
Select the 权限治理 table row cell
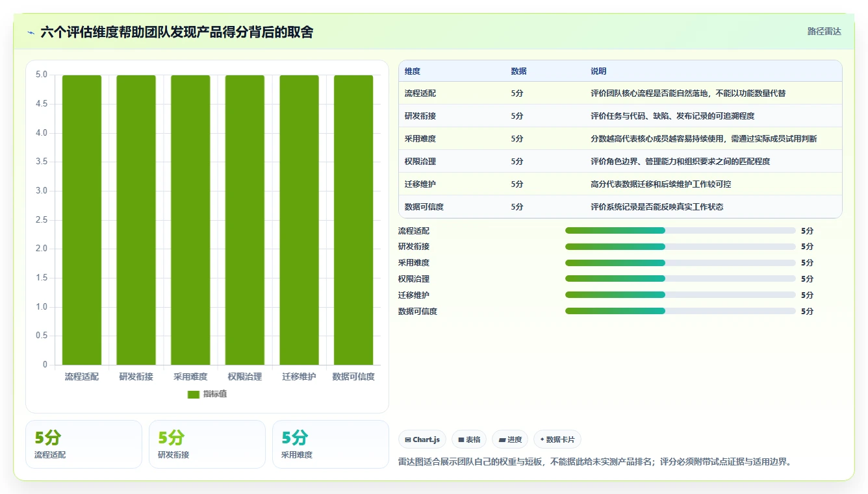pyautogui.click(x=420, y=162)
